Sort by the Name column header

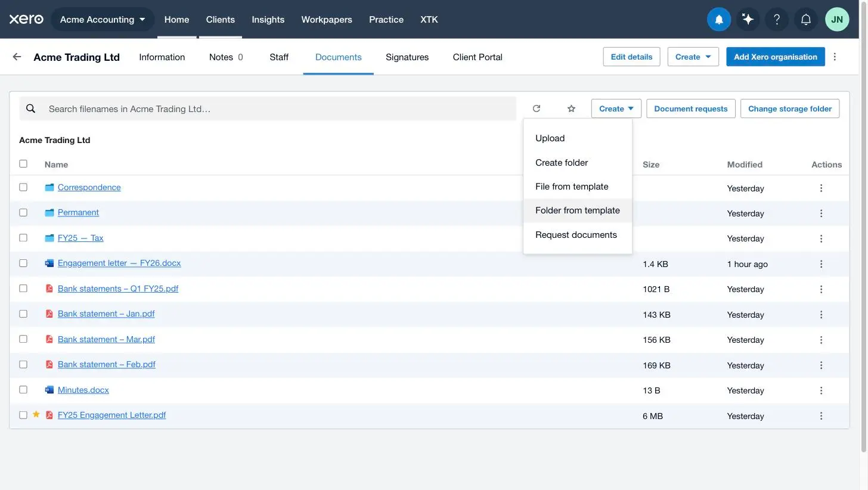(56, 165)
